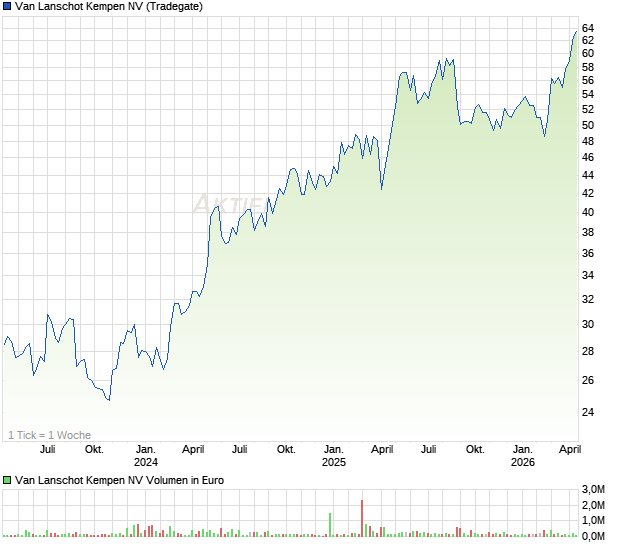The width and height of the screenshot is (620, 546).
Task: Click the price axis label 26
Action: tap(588, 380)
